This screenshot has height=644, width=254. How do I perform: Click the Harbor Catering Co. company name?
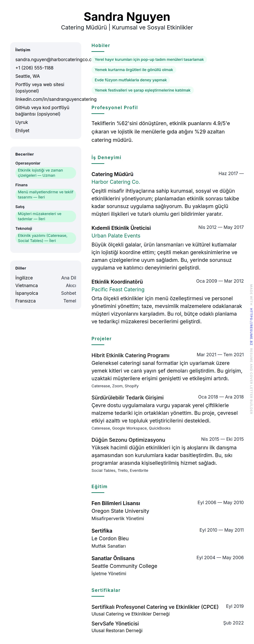116,182
